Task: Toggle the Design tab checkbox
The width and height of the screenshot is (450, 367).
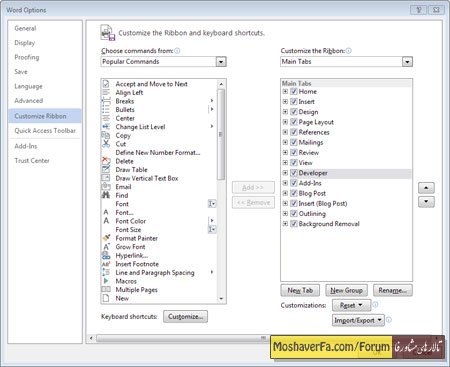Action: pos(294,112)
